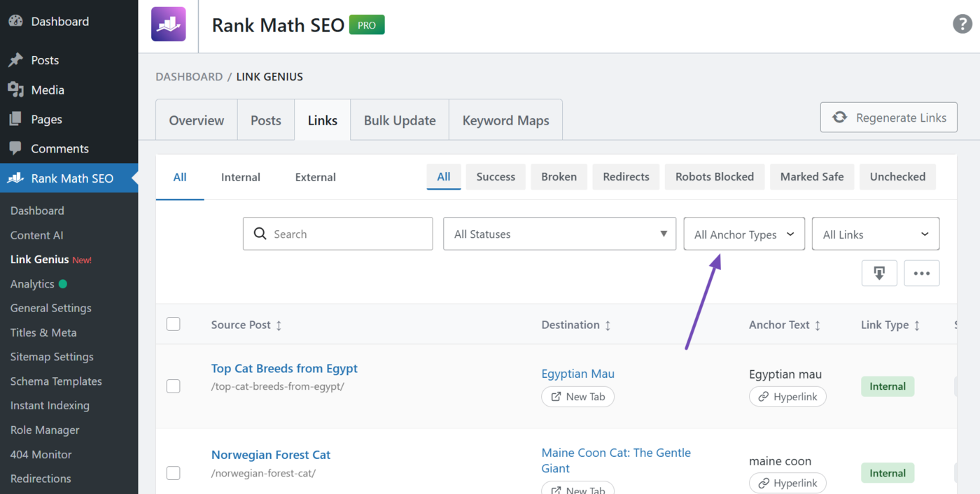Click the help question mark icon

coord(962,24)
